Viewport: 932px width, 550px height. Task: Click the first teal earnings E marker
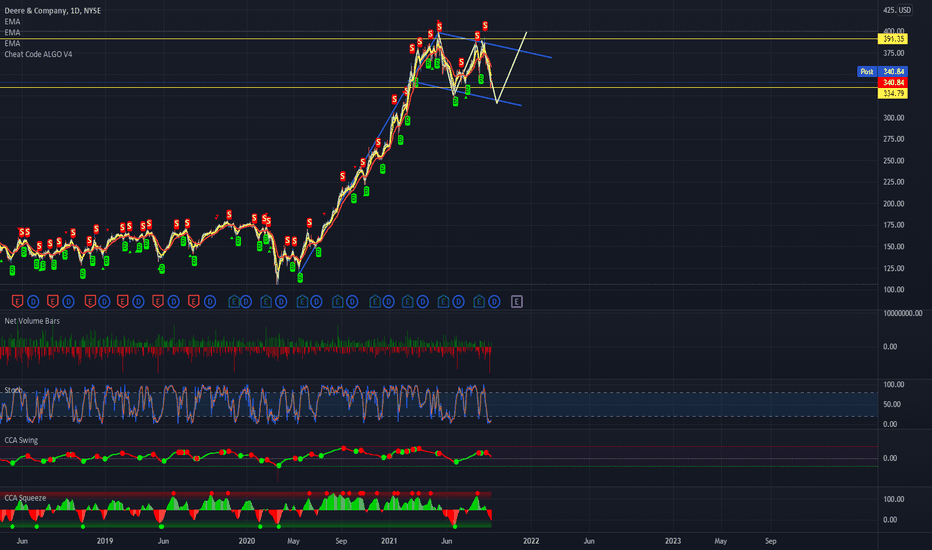click(234, 302)
